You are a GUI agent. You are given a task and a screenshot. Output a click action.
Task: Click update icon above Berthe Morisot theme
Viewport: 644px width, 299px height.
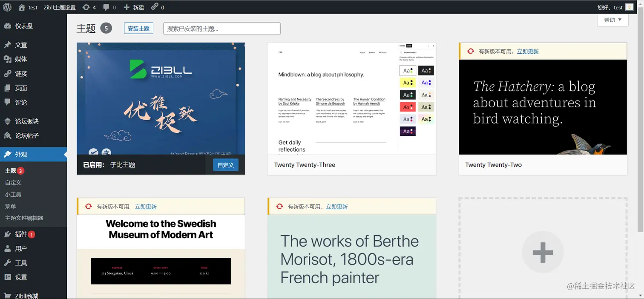tap(279, 207)
